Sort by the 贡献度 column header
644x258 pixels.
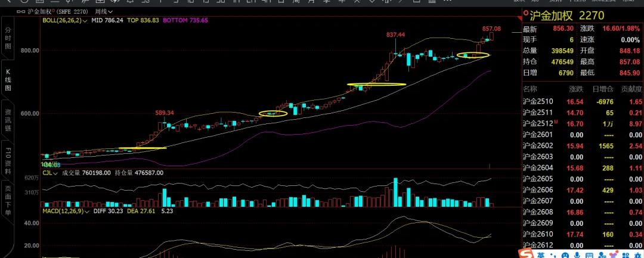630,89
